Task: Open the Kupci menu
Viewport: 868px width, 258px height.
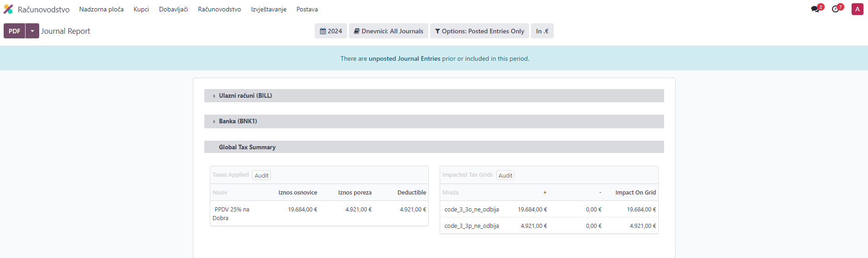Action: coord(141,9)
